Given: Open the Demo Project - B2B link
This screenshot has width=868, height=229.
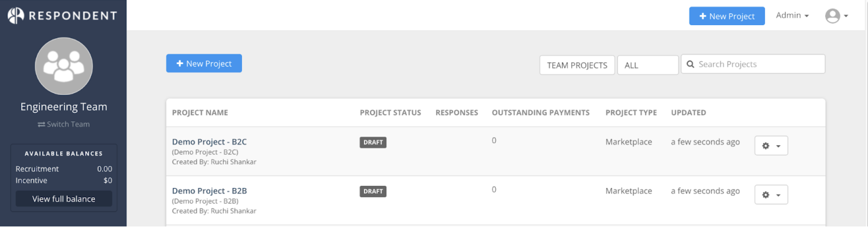Looking at the screenshot, I should (209, 191).
